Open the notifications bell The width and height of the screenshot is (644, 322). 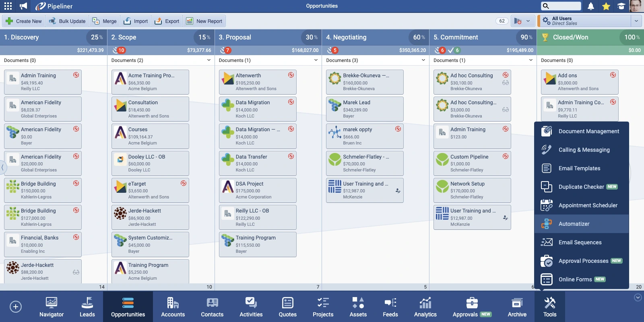pos(591,6)
